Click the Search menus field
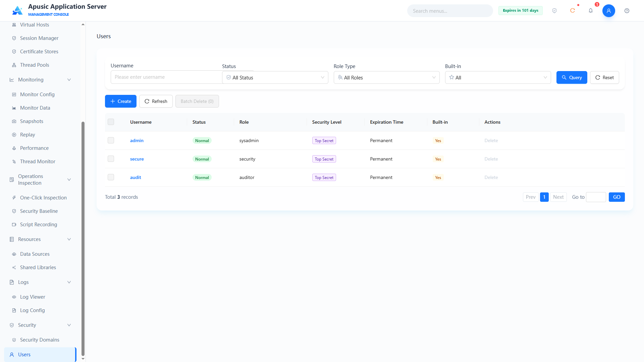Screen dimensions: 644x362 (x=450, y=11)
